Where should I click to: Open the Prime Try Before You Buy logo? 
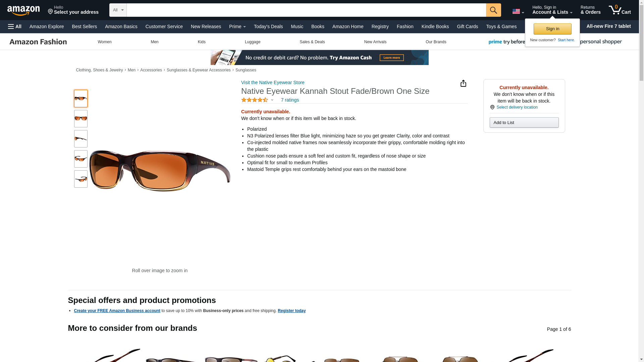pyautogui.click(x=506, y=42)
